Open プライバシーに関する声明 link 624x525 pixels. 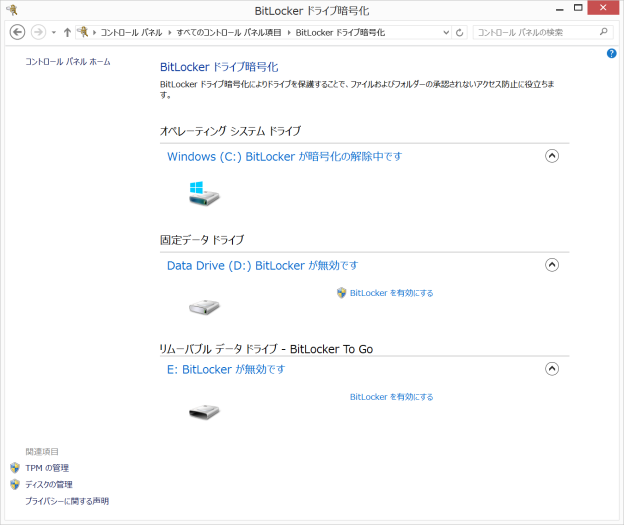tap(67, 501)
